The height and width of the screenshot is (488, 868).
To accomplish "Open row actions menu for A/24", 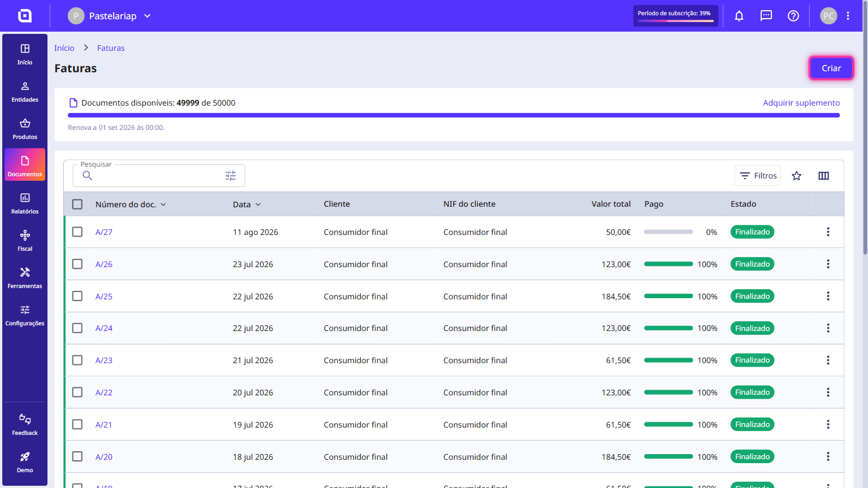I will pos(828,328).
